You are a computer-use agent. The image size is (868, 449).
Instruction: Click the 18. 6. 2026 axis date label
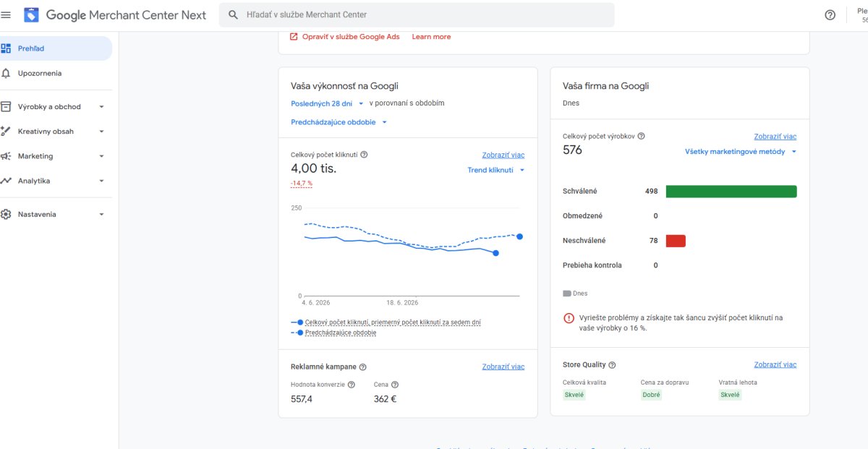(x=402, y=303)
